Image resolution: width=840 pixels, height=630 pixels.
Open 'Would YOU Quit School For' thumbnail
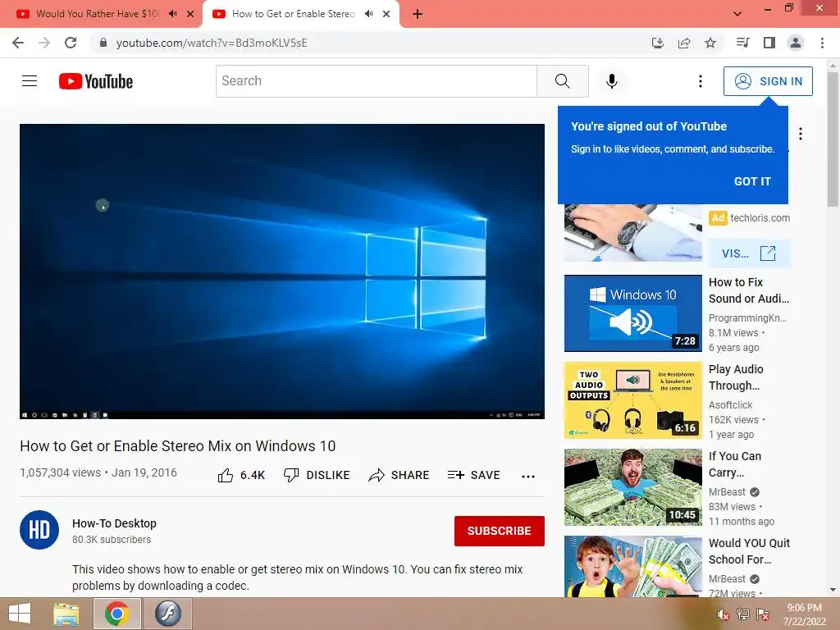(632, 566)
